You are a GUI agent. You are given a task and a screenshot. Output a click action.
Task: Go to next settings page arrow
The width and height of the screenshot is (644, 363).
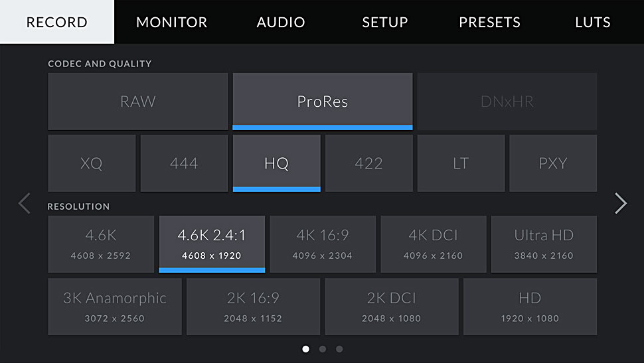pos(621,203)
